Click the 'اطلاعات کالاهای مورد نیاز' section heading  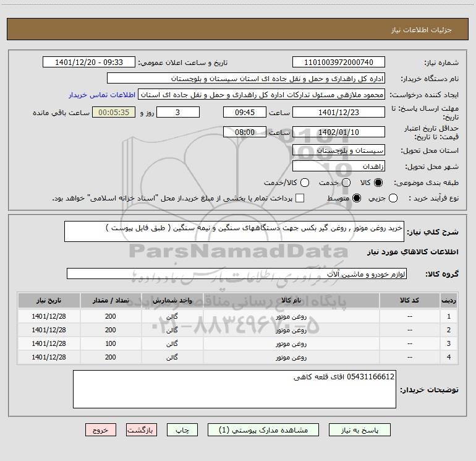412,252
